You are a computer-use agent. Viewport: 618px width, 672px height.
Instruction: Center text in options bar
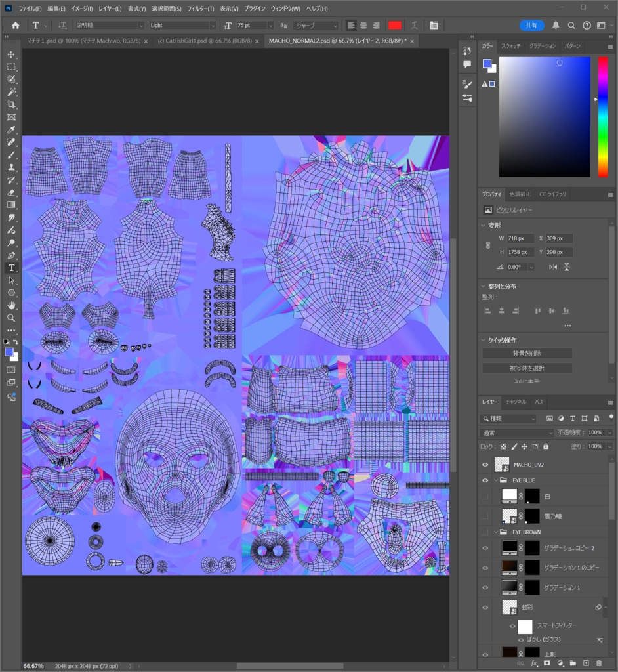point(363,26)
